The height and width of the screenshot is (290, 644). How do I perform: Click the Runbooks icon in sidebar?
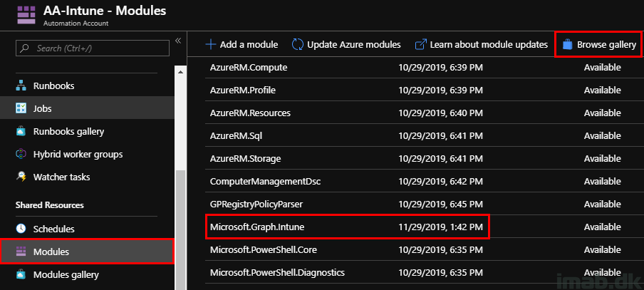click(x=21, y=86)
